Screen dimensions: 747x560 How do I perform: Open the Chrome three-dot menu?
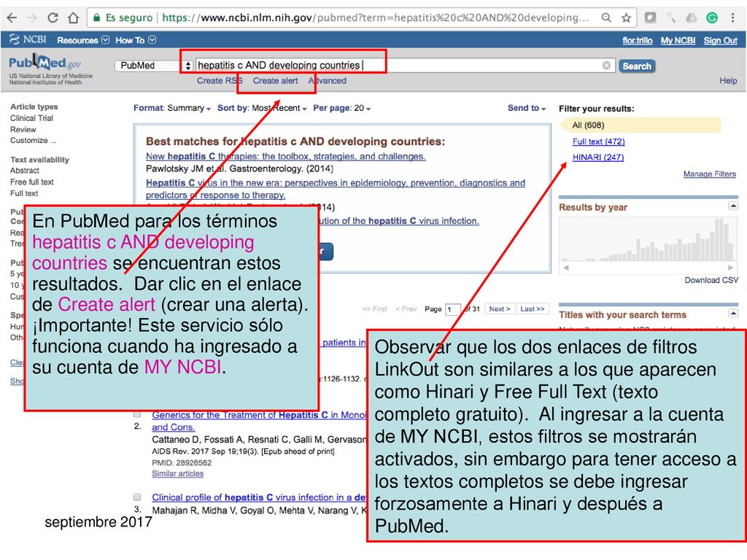732,17
